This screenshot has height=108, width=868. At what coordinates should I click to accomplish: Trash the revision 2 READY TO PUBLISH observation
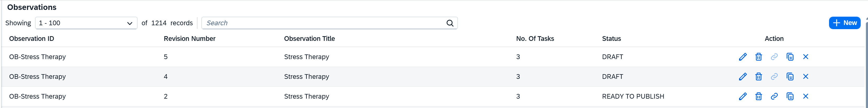(x=758, y=96)
